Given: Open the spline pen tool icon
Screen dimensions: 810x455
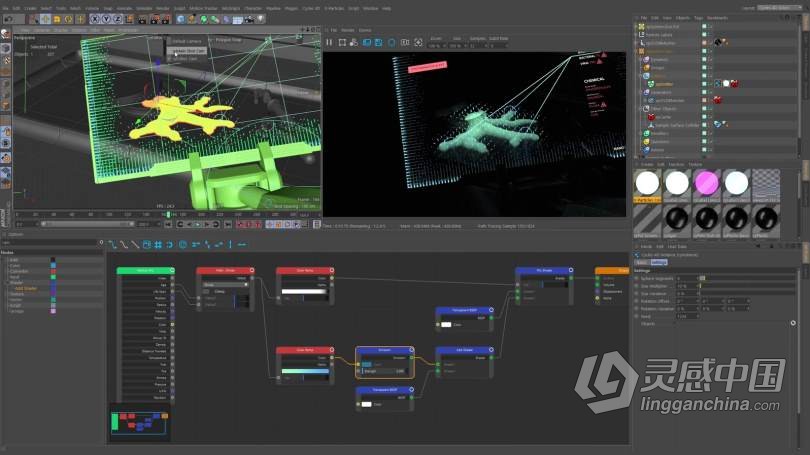Looking at the screenshot, I should click(192, 19).
